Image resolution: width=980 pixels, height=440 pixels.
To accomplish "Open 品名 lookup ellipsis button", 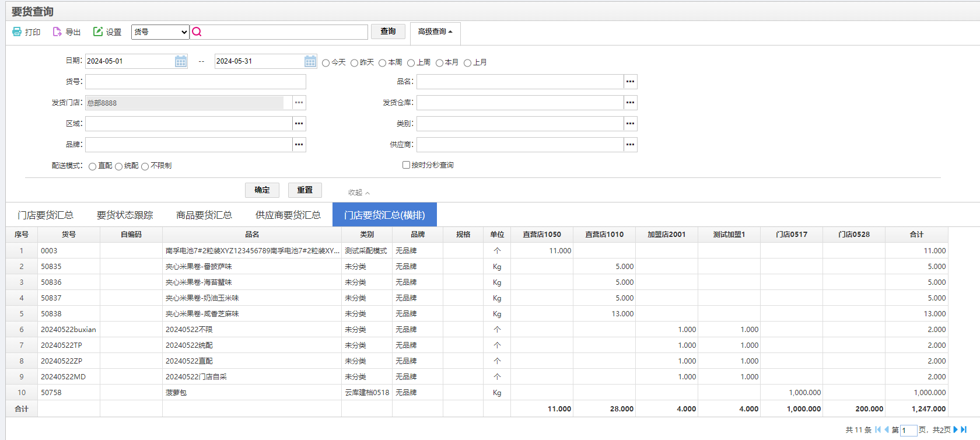I will (x=630, y=82).
